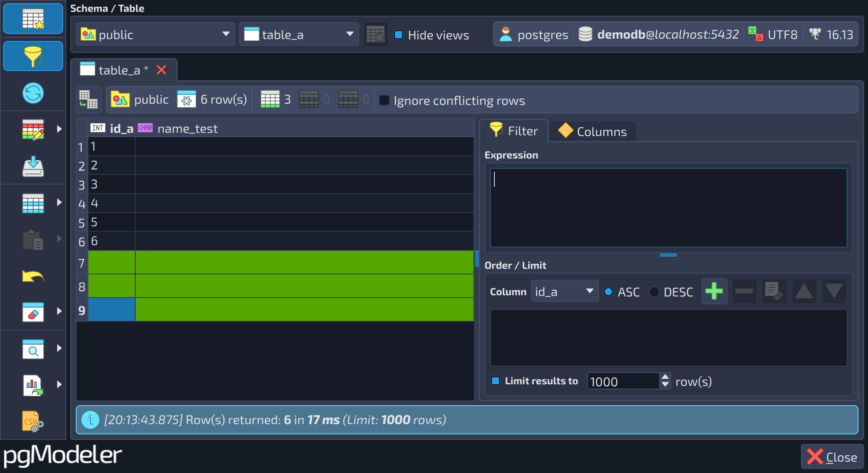Viewport: 868px width, 473px height.
Task: Click the info icon in status message
Action: click(x=90, y=420)
